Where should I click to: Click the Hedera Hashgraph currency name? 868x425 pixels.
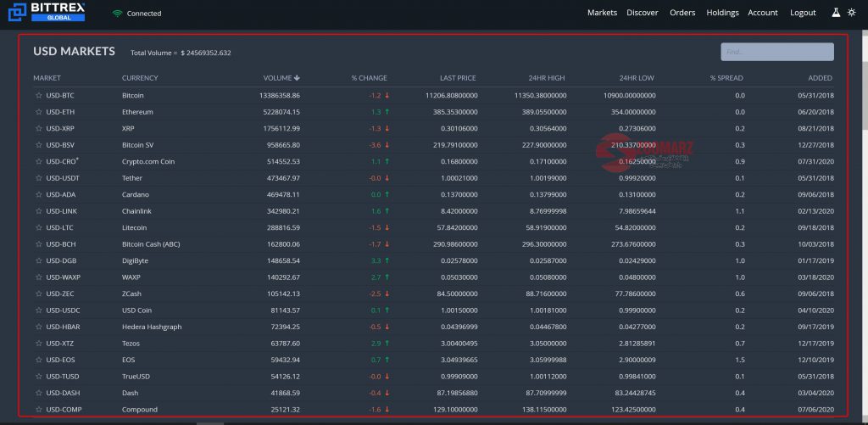point(152,327)
